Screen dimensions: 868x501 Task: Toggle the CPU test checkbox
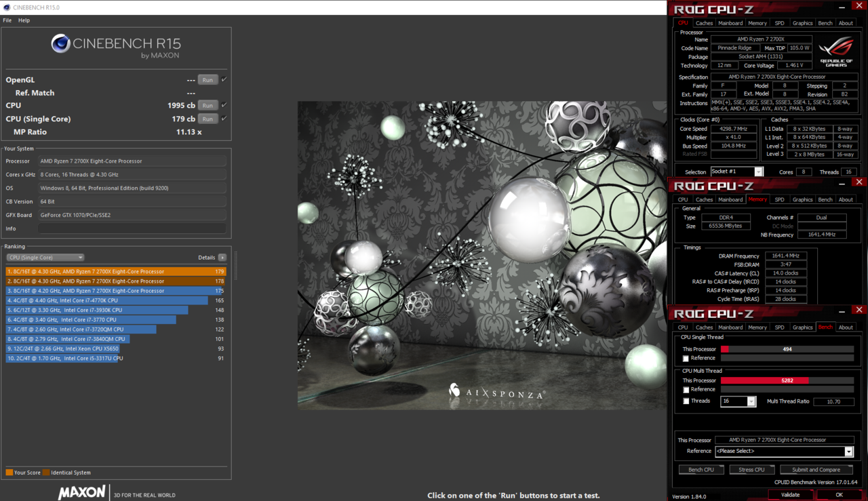point(224,106)
